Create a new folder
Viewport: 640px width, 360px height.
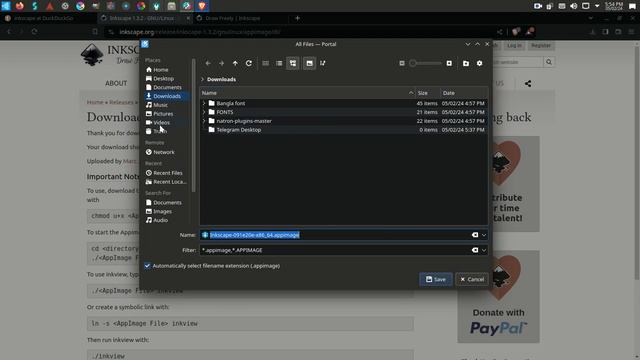[x=466, y=63]
